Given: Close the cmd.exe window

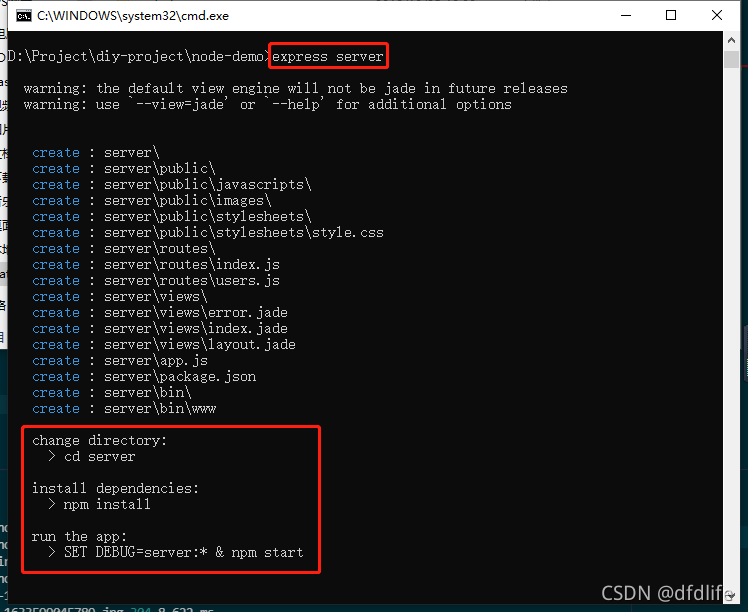Looking at the screenshot, I should point(717,15).
